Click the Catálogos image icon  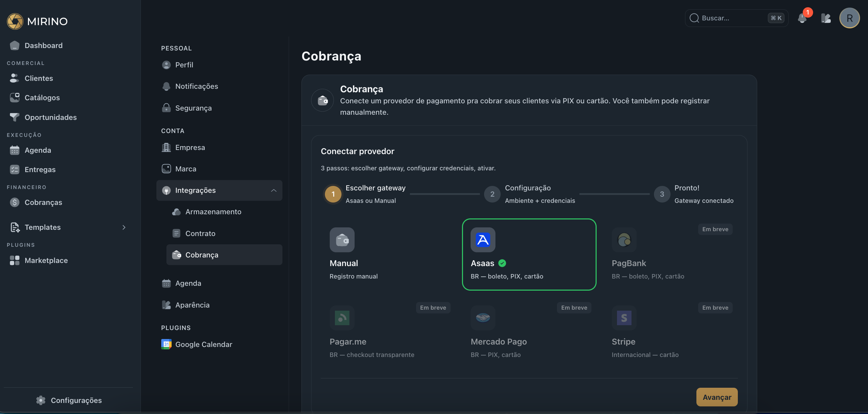[15, 98]
